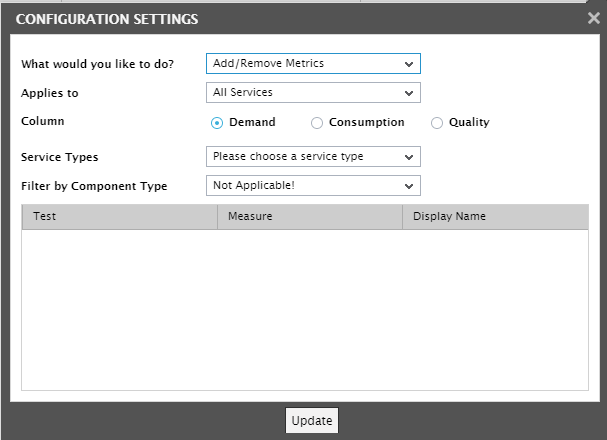The width and height of the screenshot is (607, 440).
Task: Click the Update button
Action: pyautogui.click(x=312, y=420)
